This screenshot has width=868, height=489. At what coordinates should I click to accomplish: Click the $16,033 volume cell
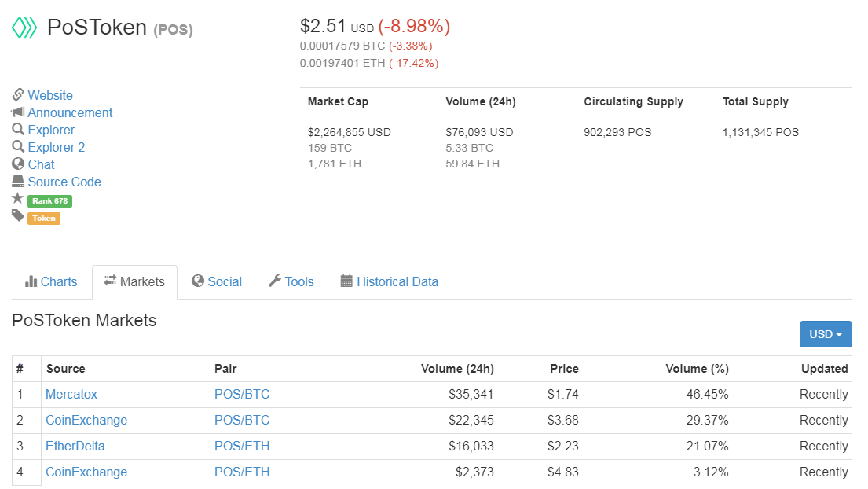tap(471, 447)
